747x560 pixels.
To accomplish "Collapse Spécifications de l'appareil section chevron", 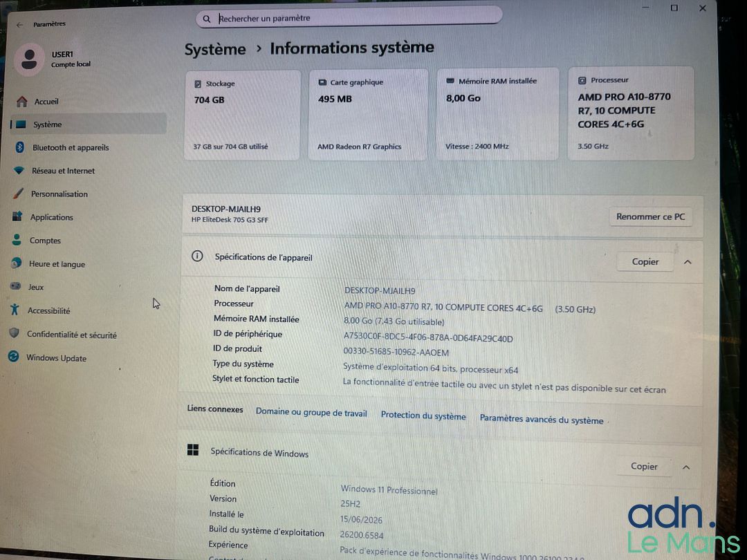I will click(x=688, y=262).
